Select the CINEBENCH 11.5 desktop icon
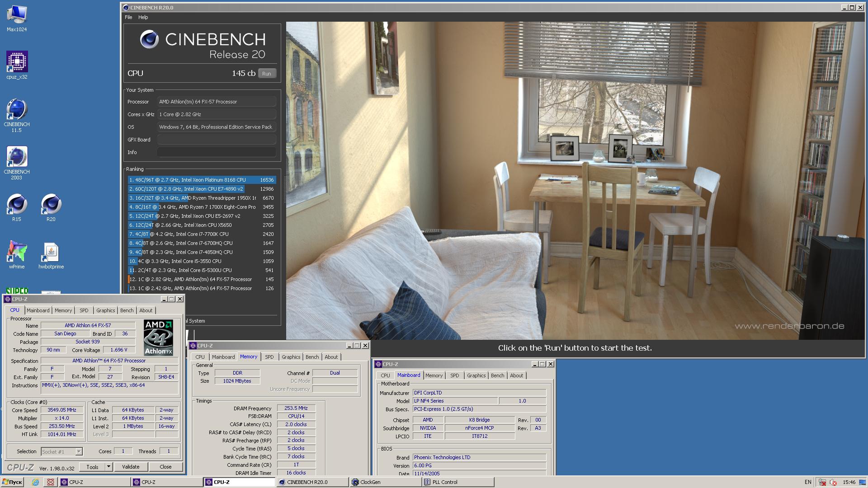The image size is (868, 488). [x=17, y=115]
